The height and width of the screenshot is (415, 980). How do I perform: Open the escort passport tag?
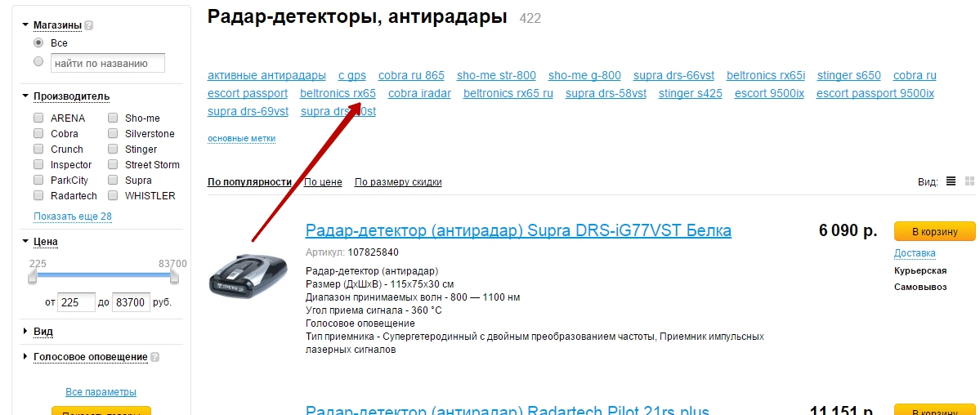248,94
